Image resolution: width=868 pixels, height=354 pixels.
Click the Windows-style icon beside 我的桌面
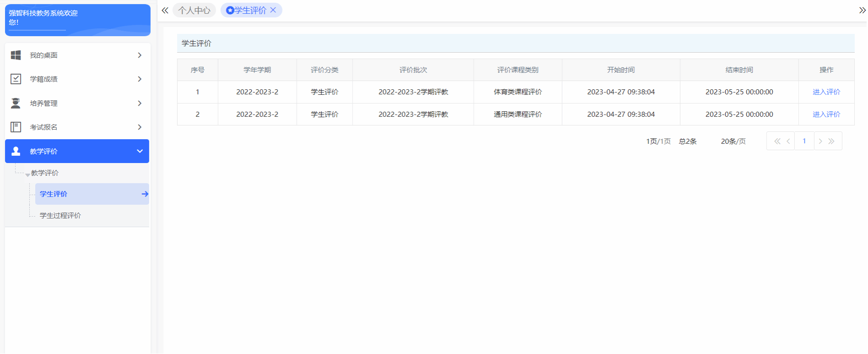16,55
